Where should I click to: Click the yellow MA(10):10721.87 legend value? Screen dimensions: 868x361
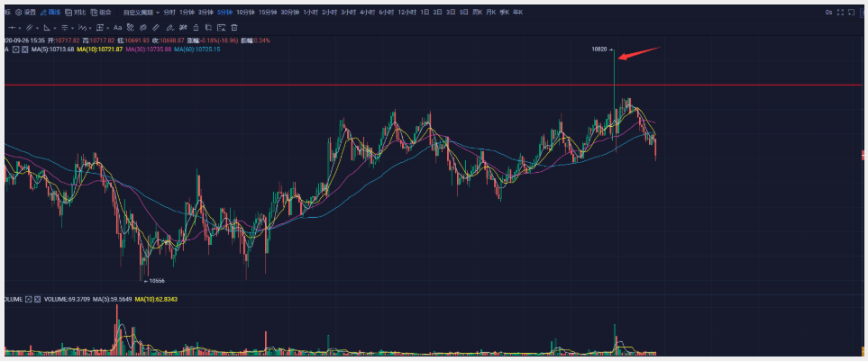pos(100,50)
